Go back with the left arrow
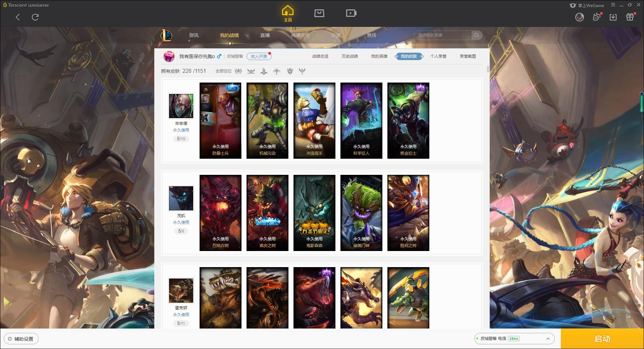This screenshot has height=349, width=644. 18,17
